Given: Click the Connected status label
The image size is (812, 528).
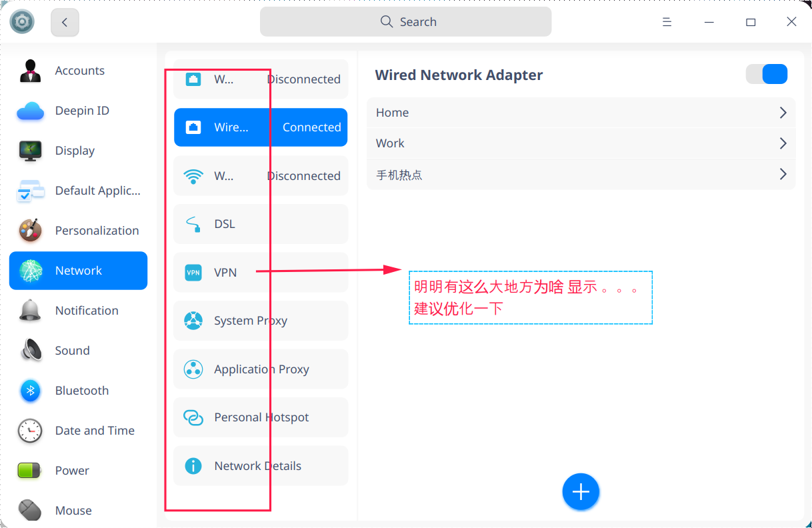Looking at the screenshot, I should (311, 127).
